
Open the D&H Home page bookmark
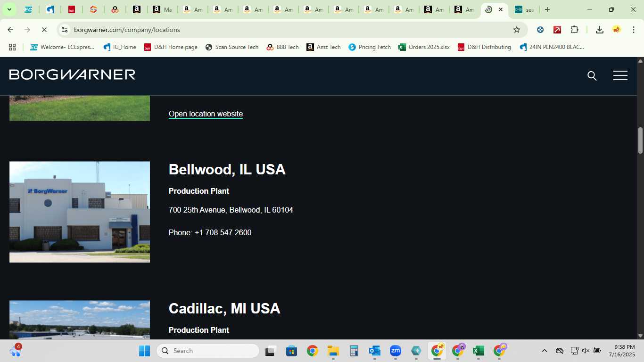click(x=171, y=47)
